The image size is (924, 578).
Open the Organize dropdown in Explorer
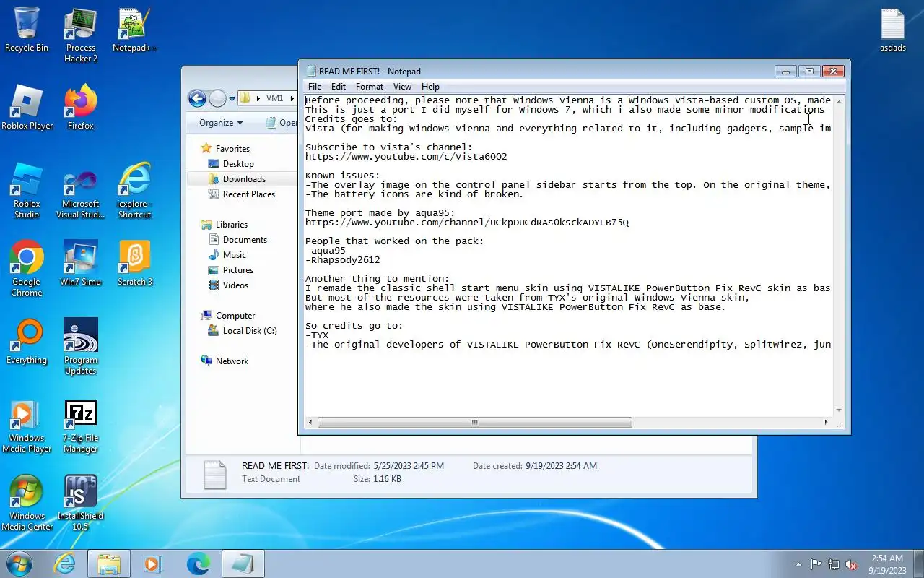click(x=221, y=123)
